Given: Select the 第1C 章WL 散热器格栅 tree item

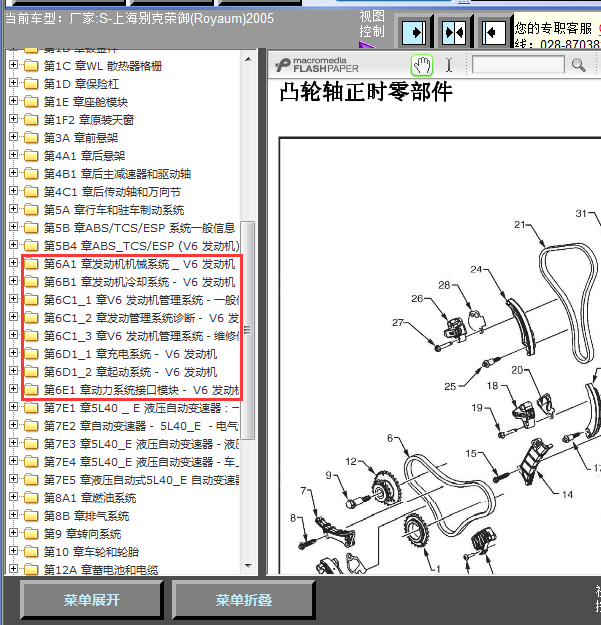Looking at the screenshot, I should [x=103, y=66].
